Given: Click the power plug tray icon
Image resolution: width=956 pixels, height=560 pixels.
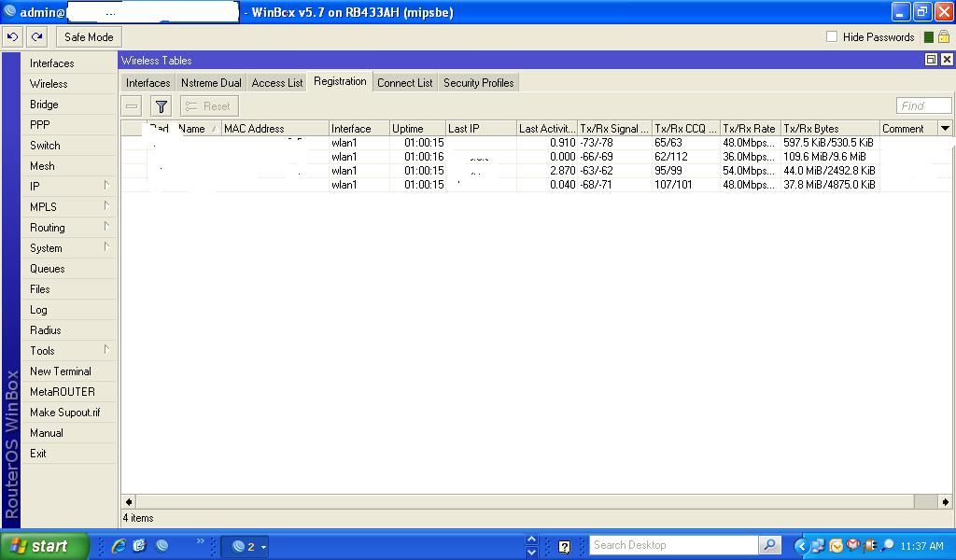Looking at the screenshot, I should 869,545.
